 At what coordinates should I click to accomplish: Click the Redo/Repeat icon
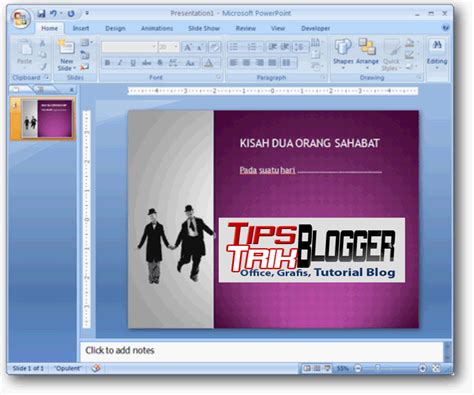(x=71, y=14)
